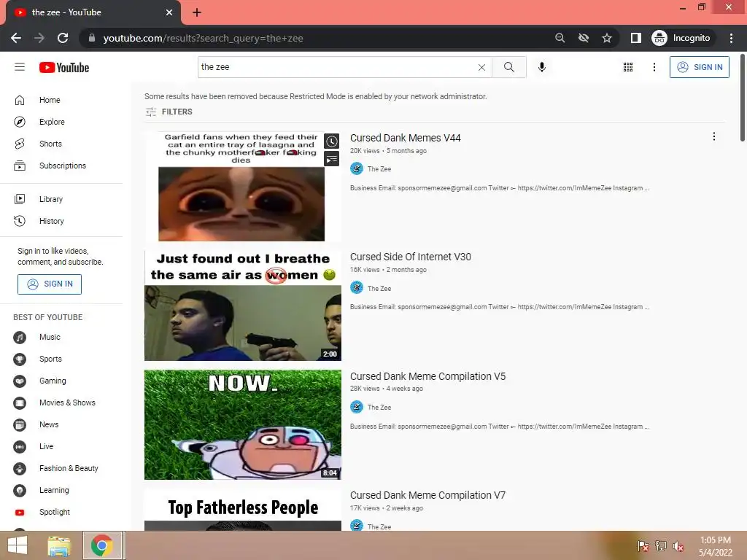The width and height of the screenshot is (747, 560).
Task: Click the magnifier search button
Action: click(508, 67)
